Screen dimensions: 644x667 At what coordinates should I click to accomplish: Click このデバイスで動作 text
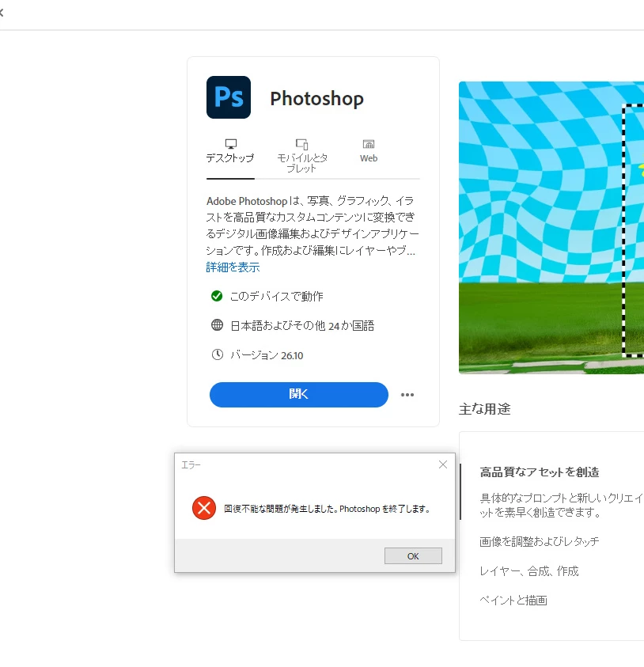tap(276, 296)
